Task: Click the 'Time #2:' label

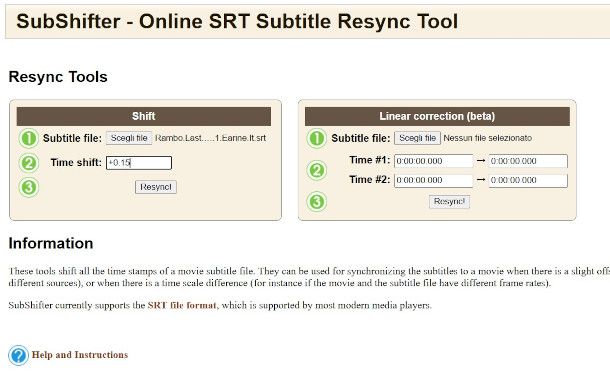Action: tap(370, 180)
